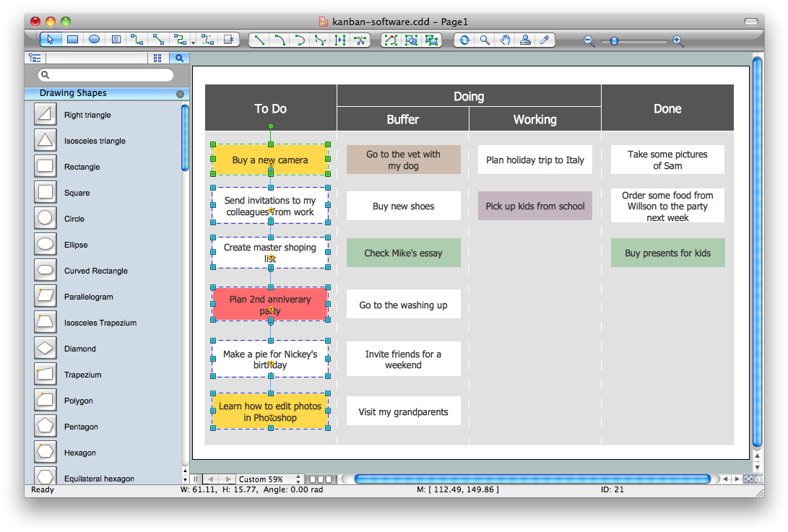Select the eyedropper tool

point(545,40)
